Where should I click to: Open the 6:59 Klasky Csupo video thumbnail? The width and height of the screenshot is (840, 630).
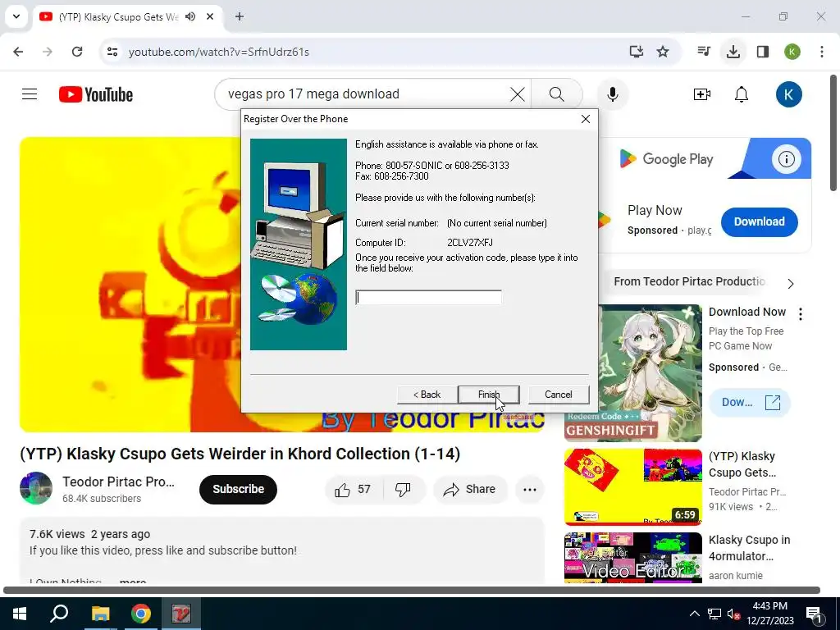point(632,487)
